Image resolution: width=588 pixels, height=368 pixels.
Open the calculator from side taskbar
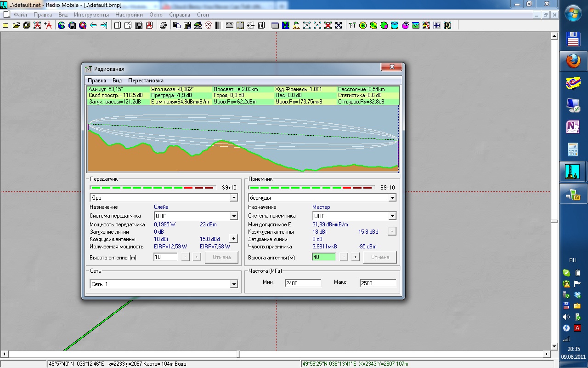573,149
